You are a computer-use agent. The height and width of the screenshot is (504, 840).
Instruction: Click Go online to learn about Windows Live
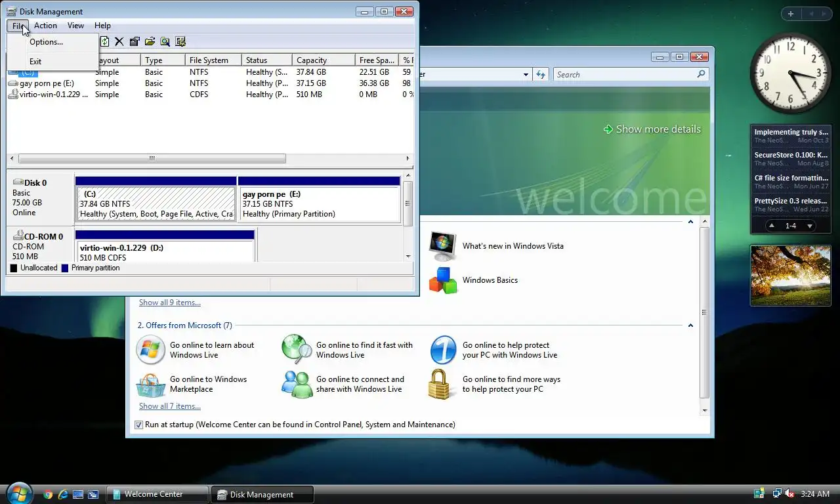[212, 350]
